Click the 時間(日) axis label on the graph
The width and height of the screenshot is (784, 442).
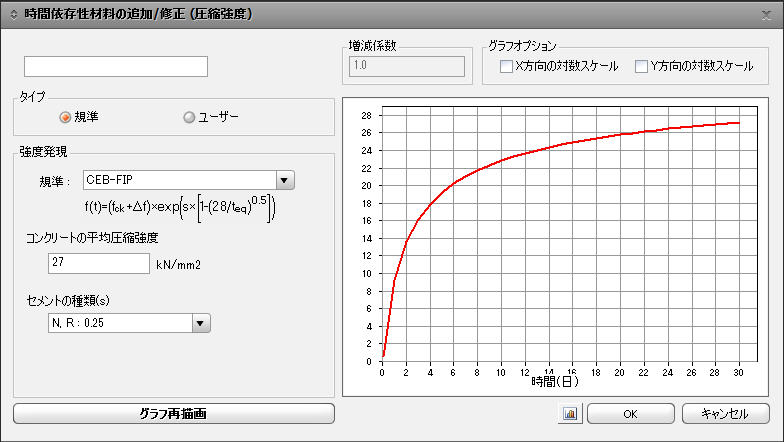point(554,381)
